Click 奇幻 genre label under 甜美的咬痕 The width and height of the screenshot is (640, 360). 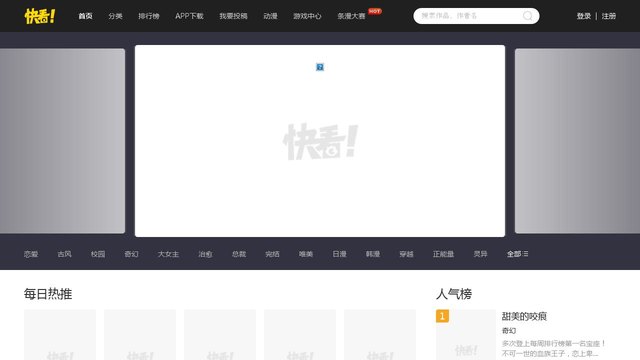click(x=509, y=331)
